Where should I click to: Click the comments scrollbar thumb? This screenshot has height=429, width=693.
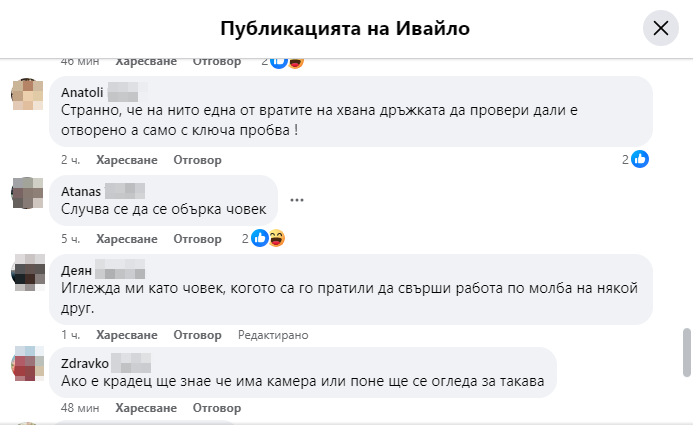coord(686,352)
